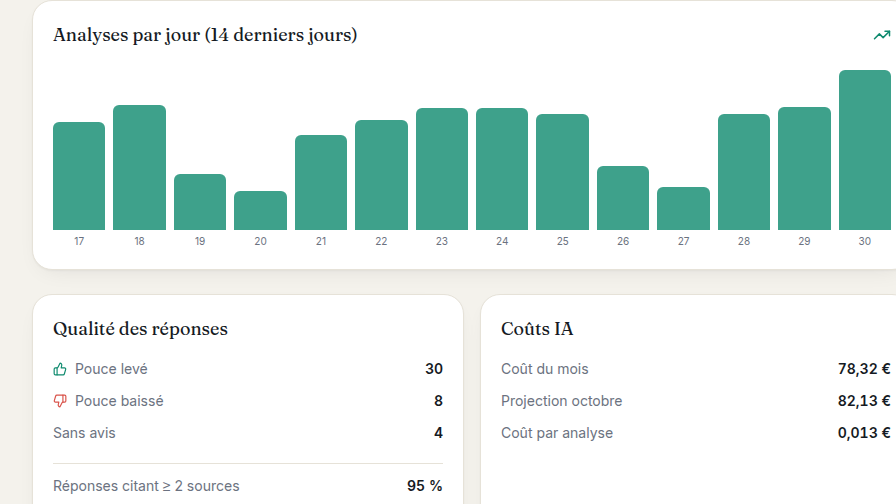
Task: Click the x-axis label 17
Action: coord(79,242)
